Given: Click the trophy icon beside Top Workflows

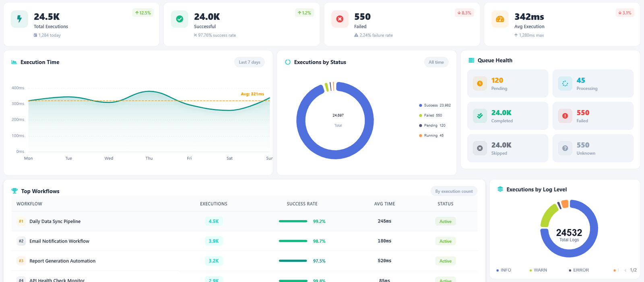Looking at the screenshot, I should [x=14, y=191].
